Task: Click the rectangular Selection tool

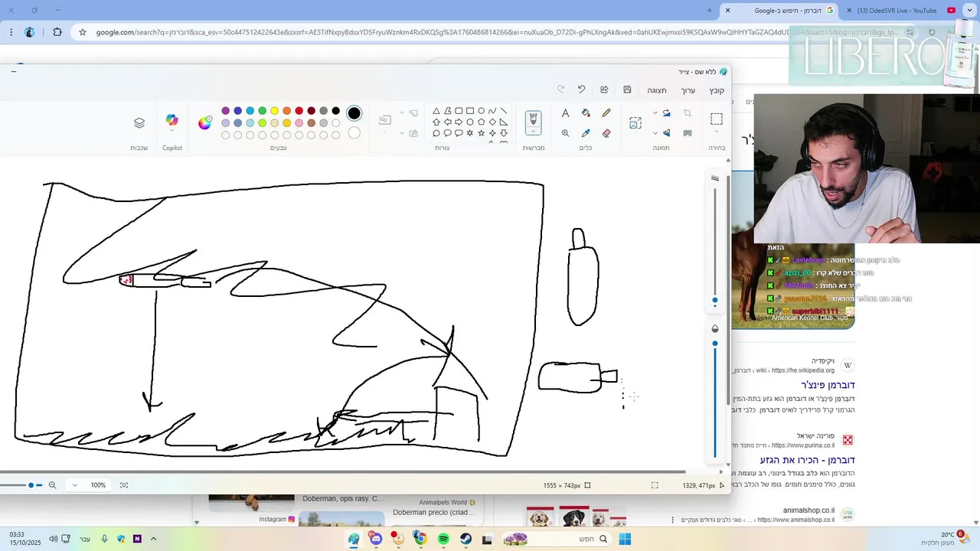Action: click(x=717, y=119)
